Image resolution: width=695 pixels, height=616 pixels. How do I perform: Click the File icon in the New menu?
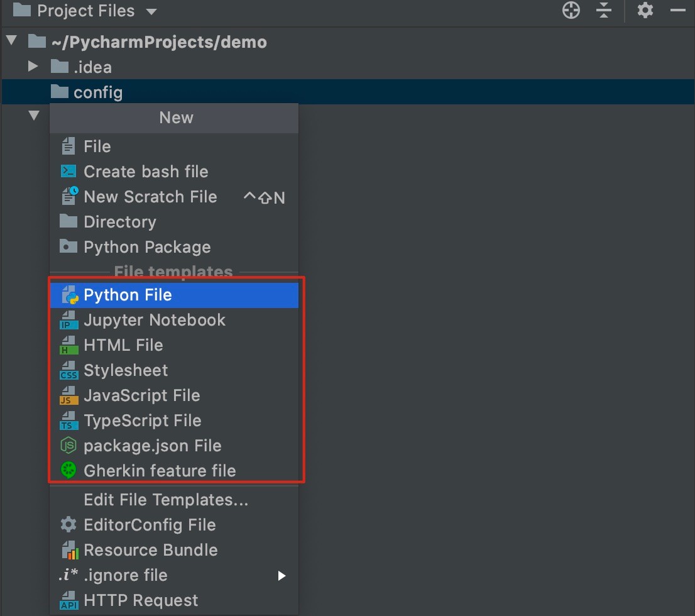[x=68, y=146]
